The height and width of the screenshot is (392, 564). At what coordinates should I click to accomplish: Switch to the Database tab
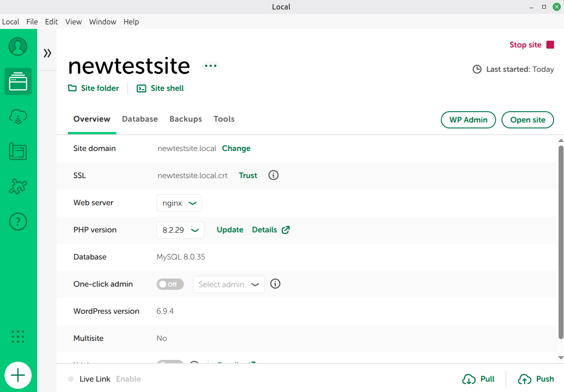pyautogui.click(x=140, y=119)
